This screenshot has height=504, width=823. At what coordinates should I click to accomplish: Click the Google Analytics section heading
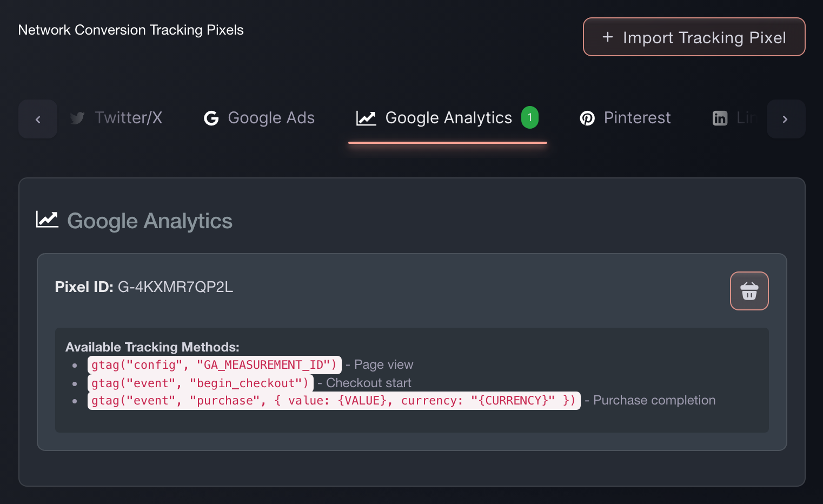[150, 221]
